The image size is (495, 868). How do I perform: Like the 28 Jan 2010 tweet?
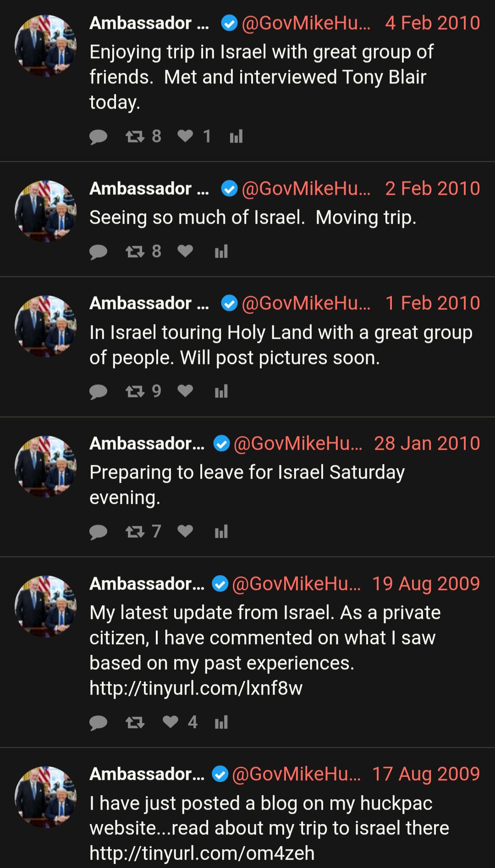click(185, 531)
